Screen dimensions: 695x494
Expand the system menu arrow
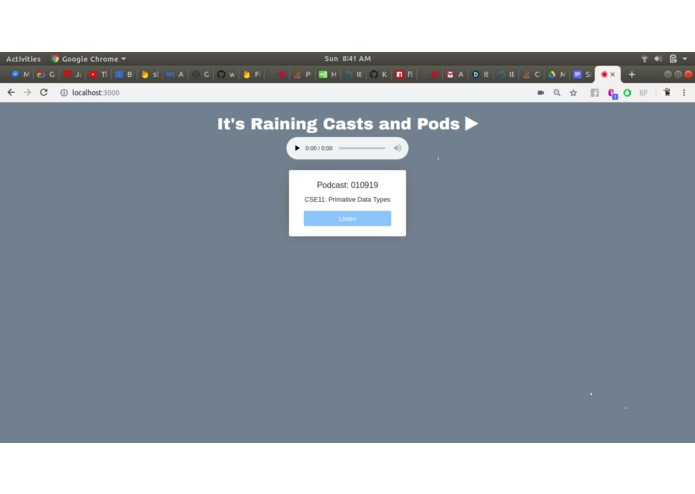(x=685, y=58)
